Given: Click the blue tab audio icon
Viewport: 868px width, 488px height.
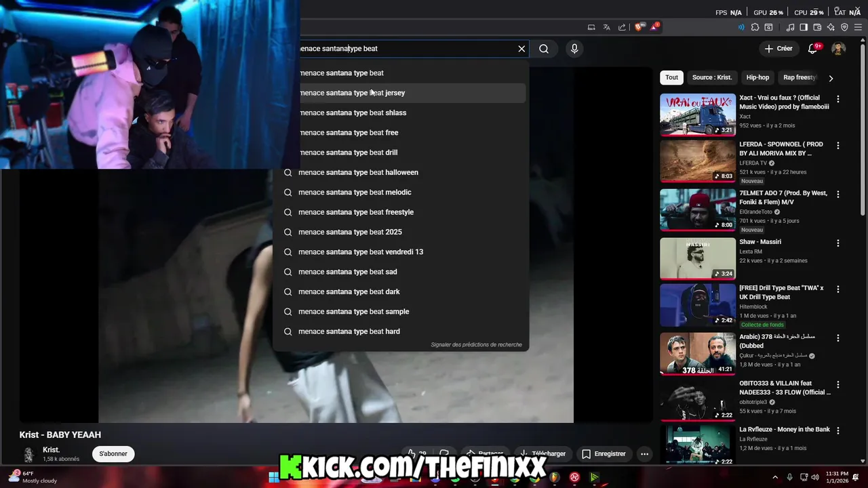Looking at the screenshot, I should click(741, 28).
